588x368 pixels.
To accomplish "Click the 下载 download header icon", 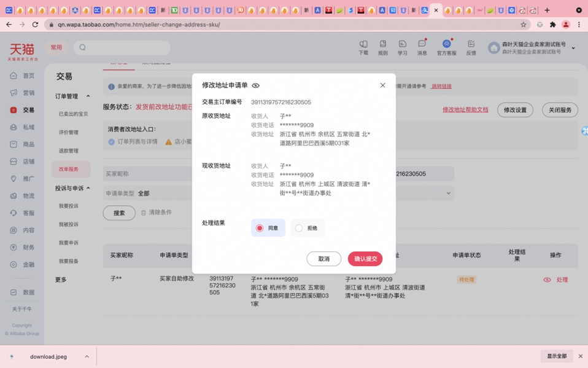I will (363, 48).
